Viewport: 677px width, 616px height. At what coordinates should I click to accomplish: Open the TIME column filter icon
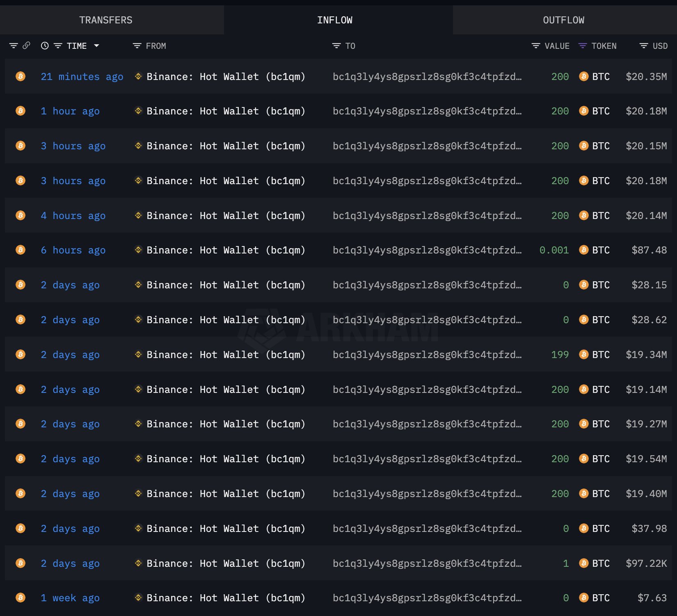click(58, 46)
